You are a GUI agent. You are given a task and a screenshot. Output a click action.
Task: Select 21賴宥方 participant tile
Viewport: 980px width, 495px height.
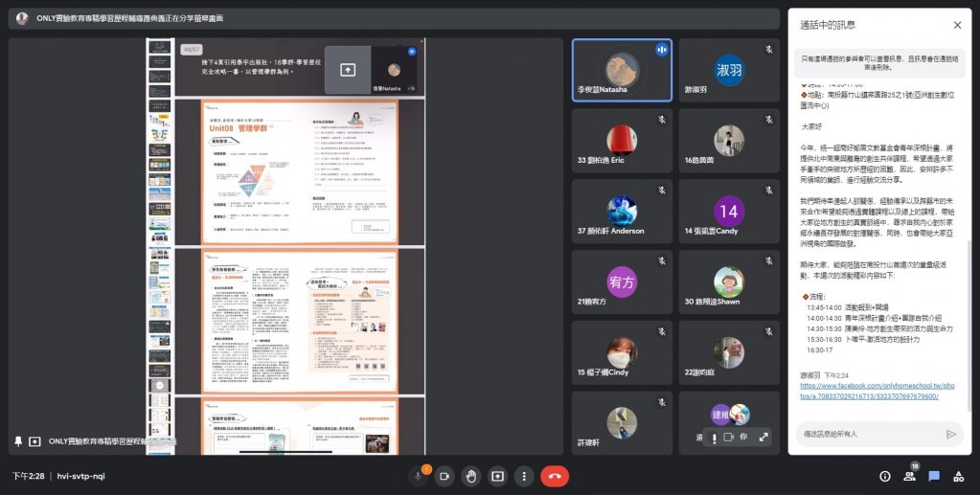(622, 281)
